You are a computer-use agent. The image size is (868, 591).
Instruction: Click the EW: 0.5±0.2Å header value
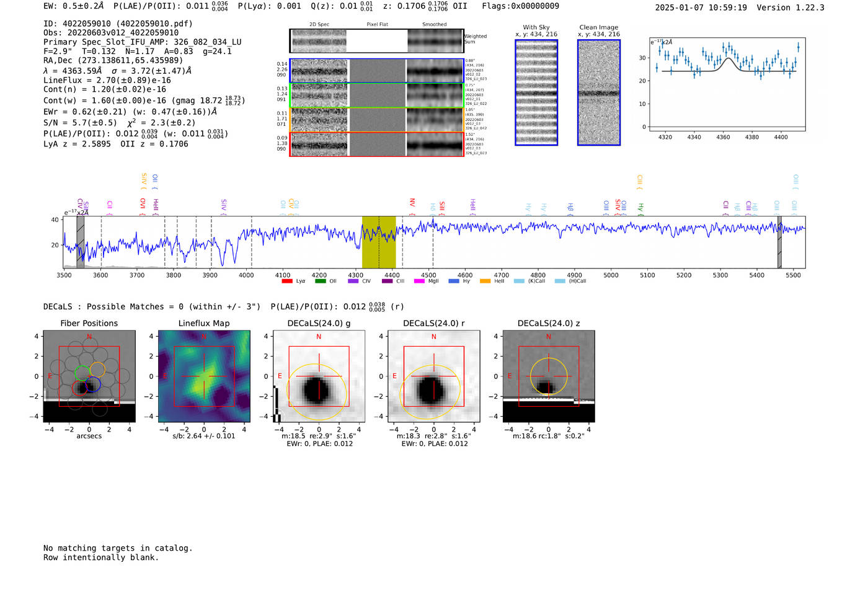click(74, 6)
